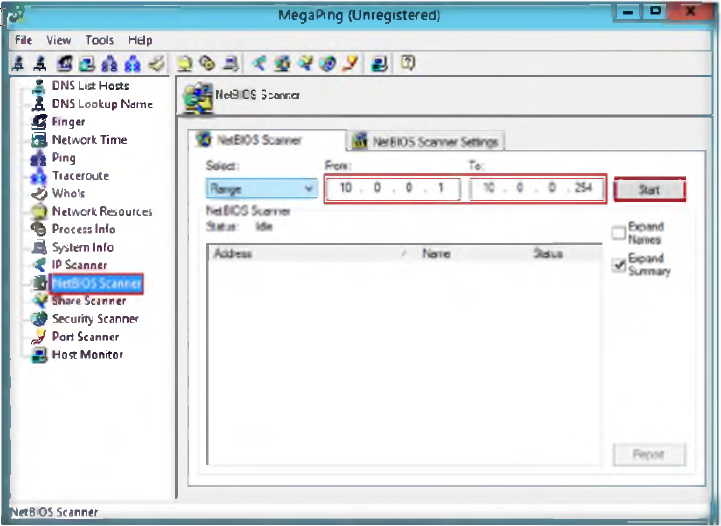
Task: Select the highlighted NetBIOS Scanner tree item
Action: [x=96, y=283]
